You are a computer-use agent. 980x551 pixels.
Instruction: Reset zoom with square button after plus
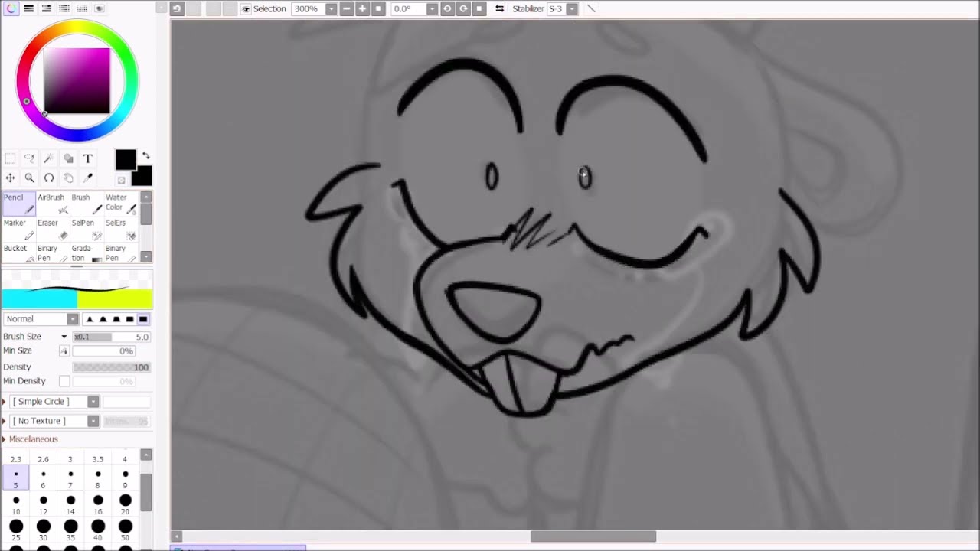[378, 8]
